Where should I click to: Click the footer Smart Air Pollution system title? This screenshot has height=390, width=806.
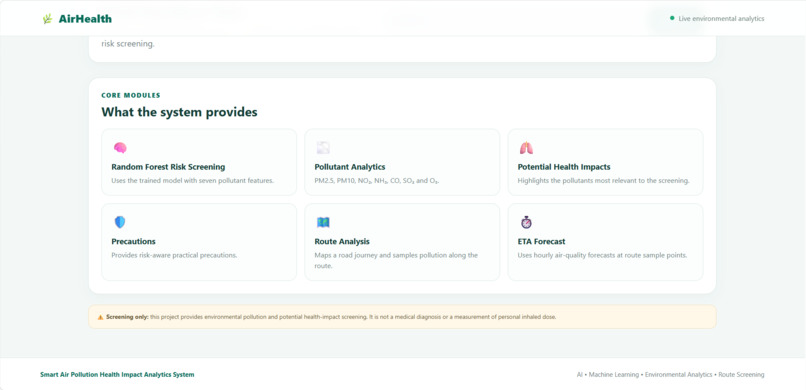(117, 375)
